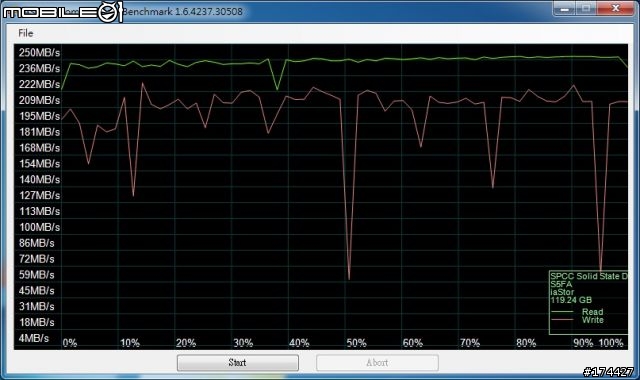The width and height of the screenshot is (640, 380).
Task: Click the 119.24 GB capacity text
Action: (x=571, y=300)
